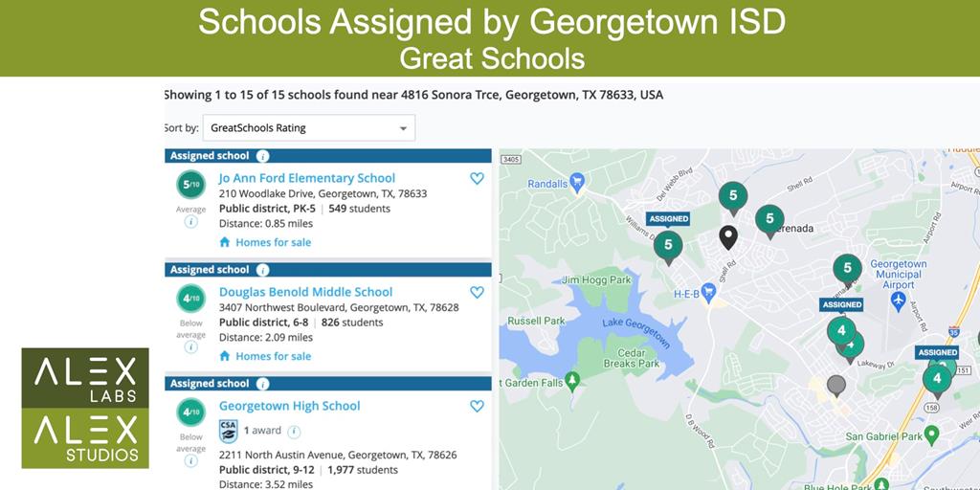Click the Alex Studios logo
The width and height of the screenshot is (980, 490).
tap(85, 438)
